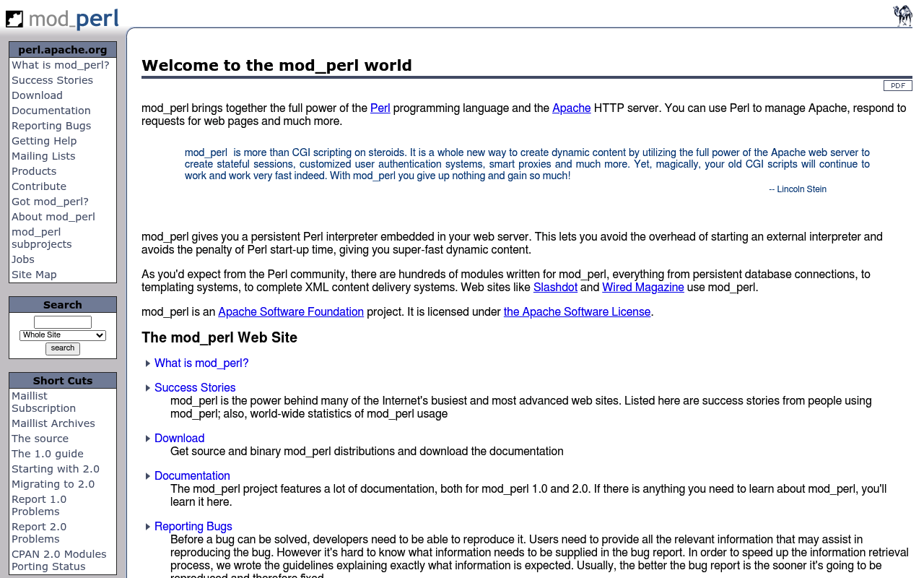The width and height of the screenshot is (924, 578).
Task: Follow the Perl link in intro paragraph
Action: coord(380,108)
